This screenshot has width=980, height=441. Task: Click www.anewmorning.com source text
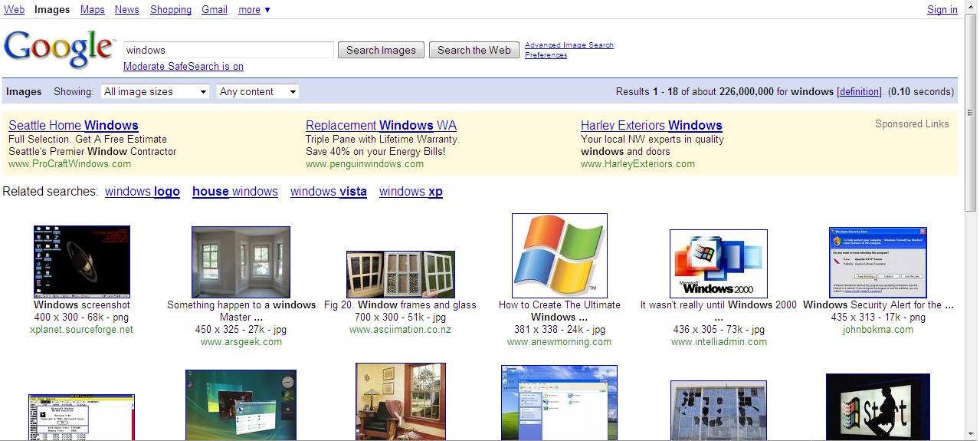(559, 342)
